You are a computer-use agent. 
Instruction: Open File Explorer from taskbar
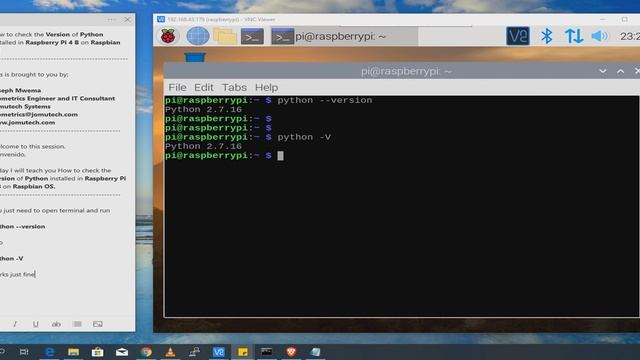pyautogui.click(x=73, y=352)
